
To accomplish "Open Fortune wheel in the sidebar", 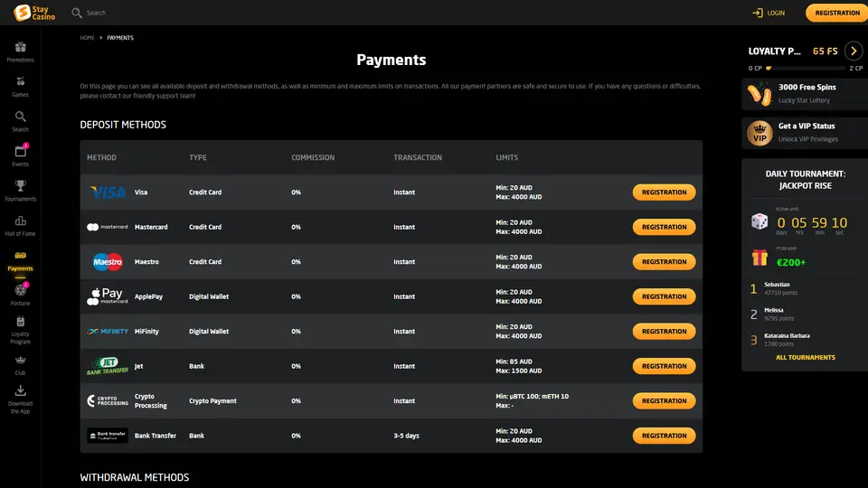I will [21, 295].
